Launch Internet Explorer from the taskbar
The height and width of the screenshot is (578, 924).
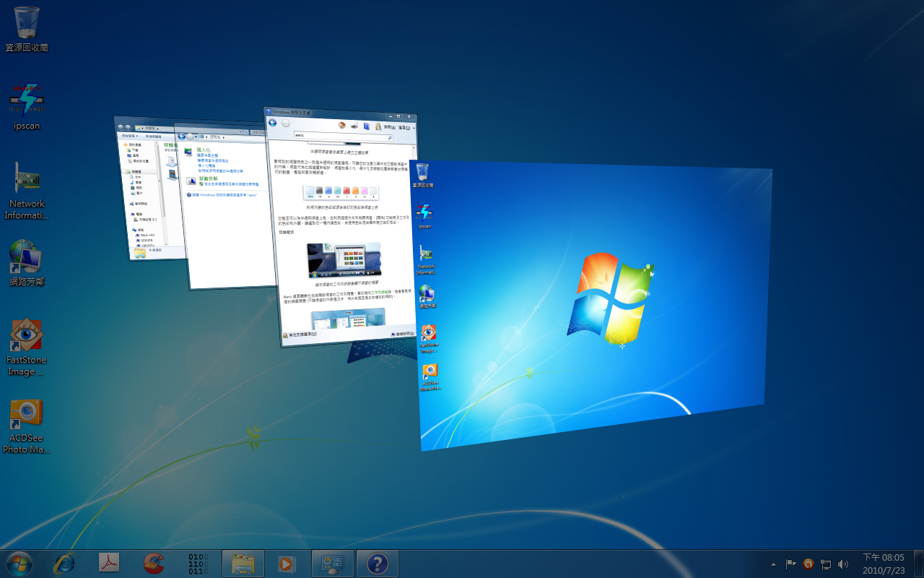point(65,563)
